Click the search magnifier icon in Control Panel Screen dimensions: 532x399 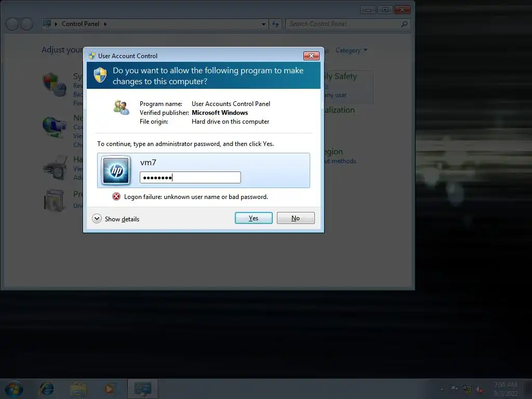tap(404, 24)
